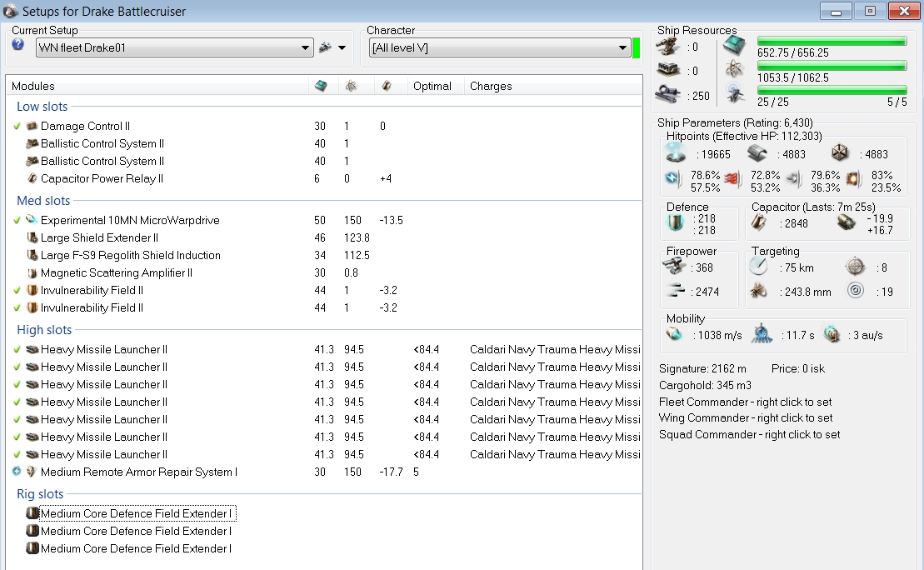Toggle Damage Control II active checkmark
The height and width of the screenshot is (570, 924).
[x=17, y=126]
